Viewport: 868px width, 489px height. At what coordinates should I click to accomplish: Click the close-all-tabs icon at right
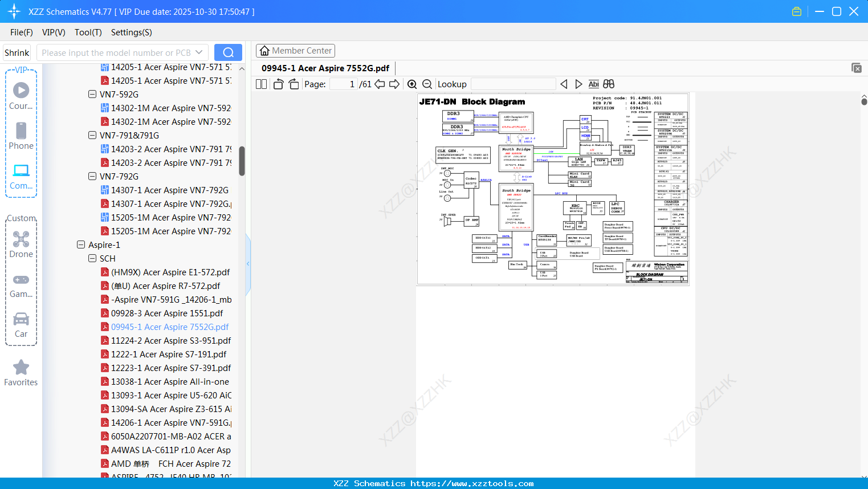857,68
